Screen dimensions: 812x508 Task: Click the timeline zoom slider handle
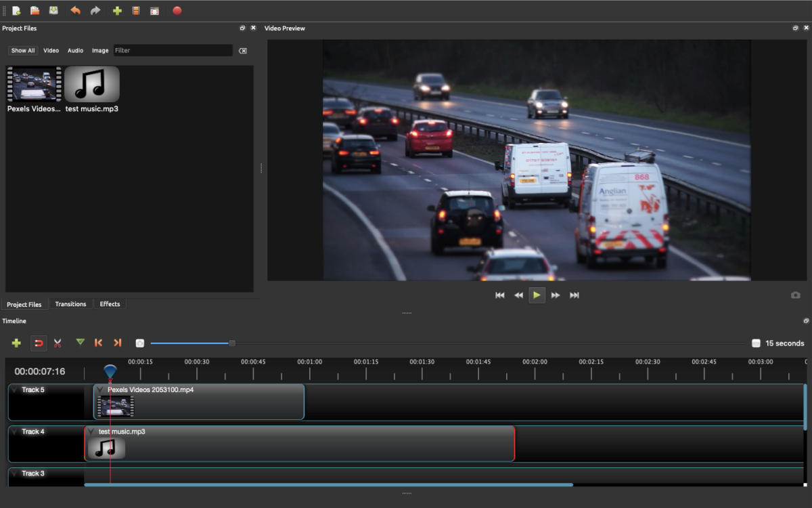(x=232, y=343)
